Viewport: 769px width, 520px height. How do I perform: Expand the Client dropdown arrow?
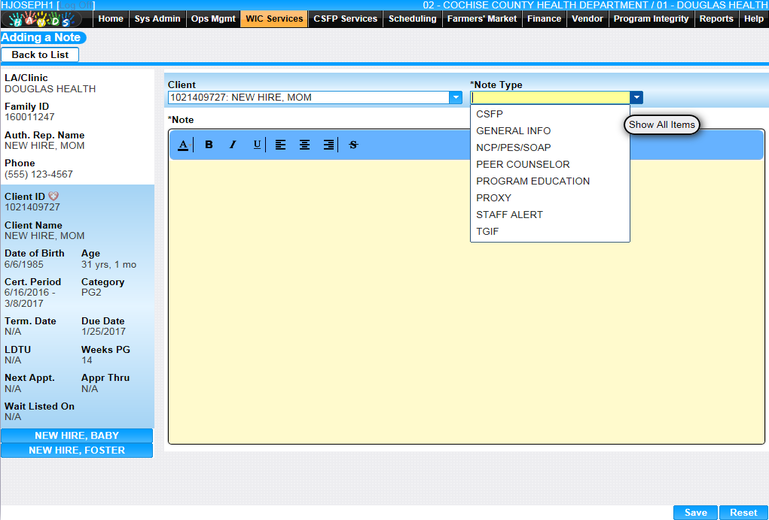coord(456,98)
